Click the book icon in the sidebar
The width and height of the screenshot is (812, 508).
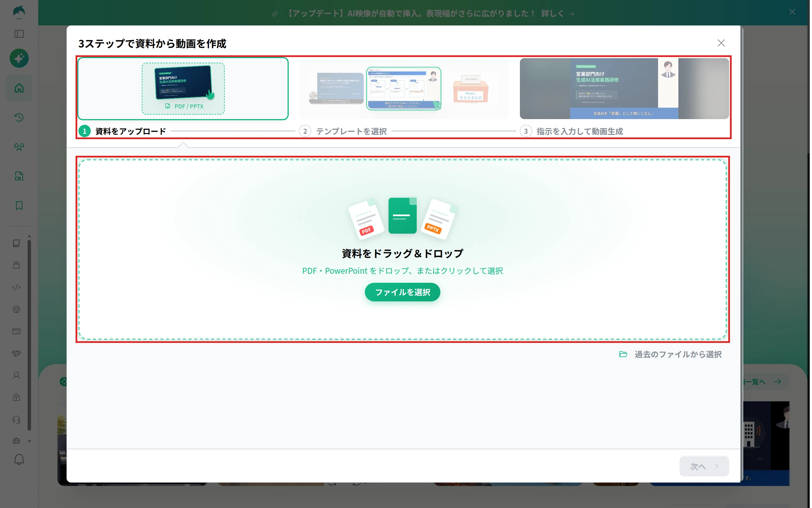pyautogui.click(x=16, y=243)
